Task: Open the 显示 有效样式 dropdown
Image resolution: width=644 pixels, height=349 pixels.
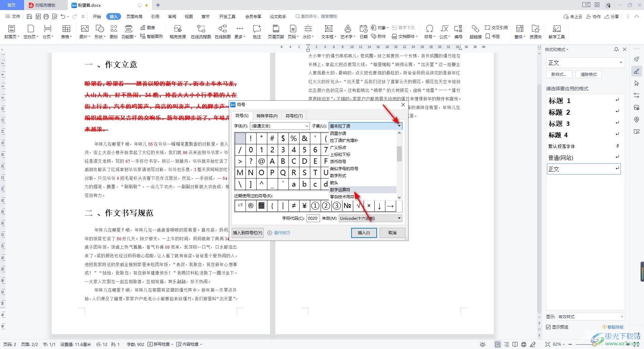Action: tap(591, 316)
